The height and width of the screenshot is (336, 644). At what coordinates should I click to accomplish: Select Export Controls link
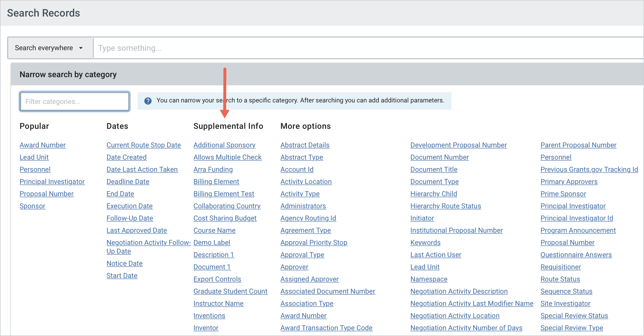[x=217, y=279]
